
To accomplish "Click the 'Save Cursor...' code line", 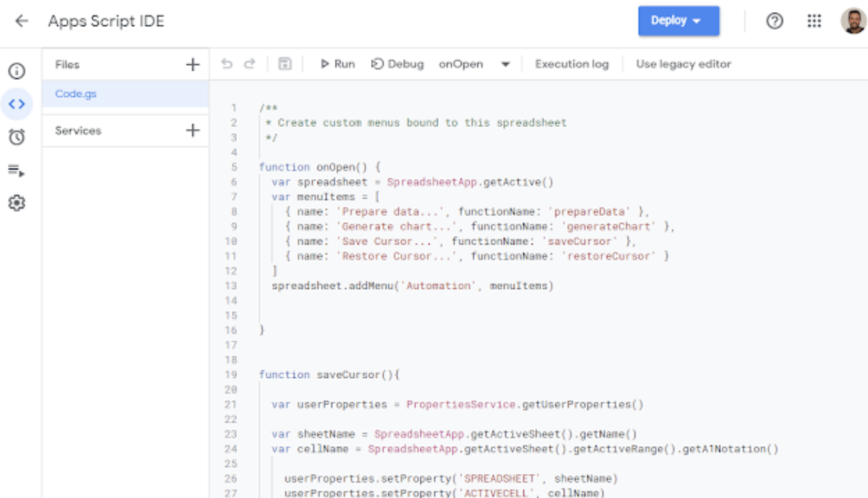I will tap(460, 241).
